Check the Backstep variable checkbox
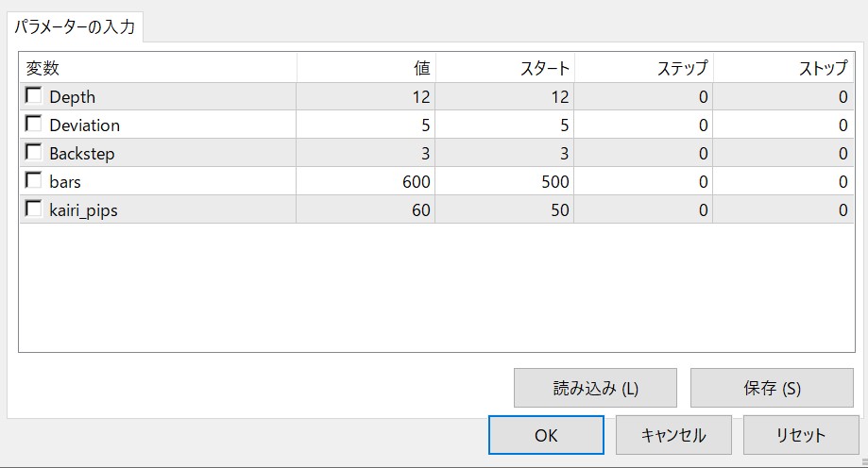This screenshot has width=868, height=468. pyautogui.click(x=34, y=152)
